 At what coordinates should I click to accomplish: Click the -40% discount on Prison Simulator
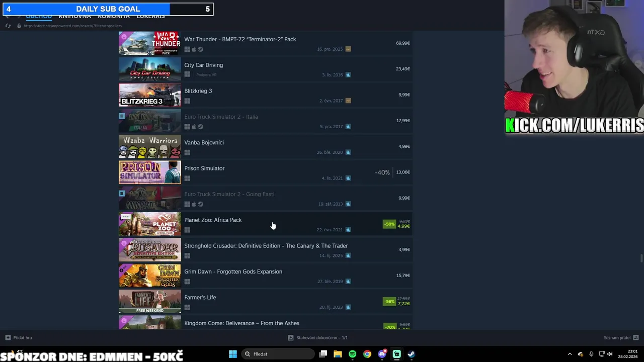click(x=382, y=172)
